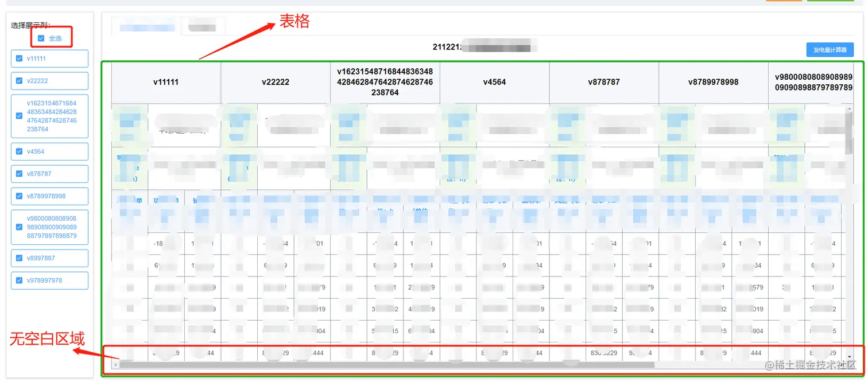868x382 pixels.
Task: Click the vertical scrollbar's down arrow
Action: click(x=849, y=356)
